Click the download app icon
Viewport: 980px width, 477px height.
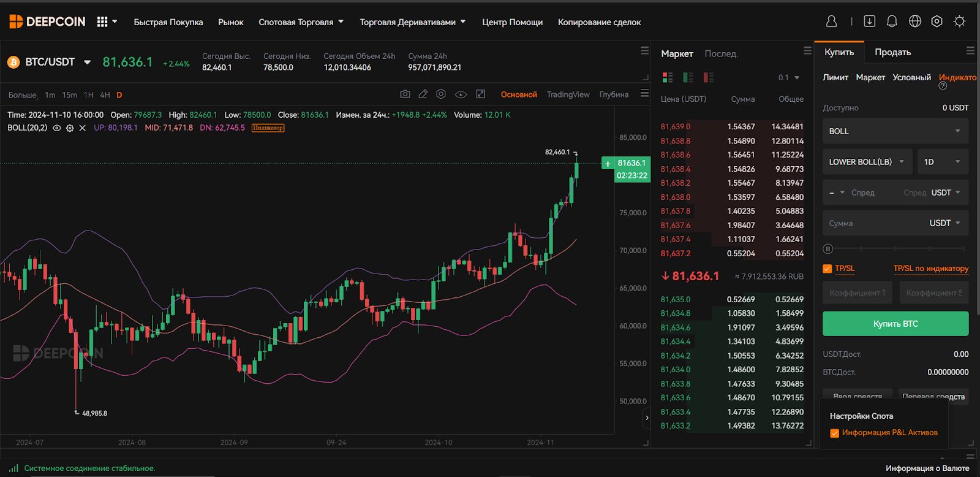(869, 21)
